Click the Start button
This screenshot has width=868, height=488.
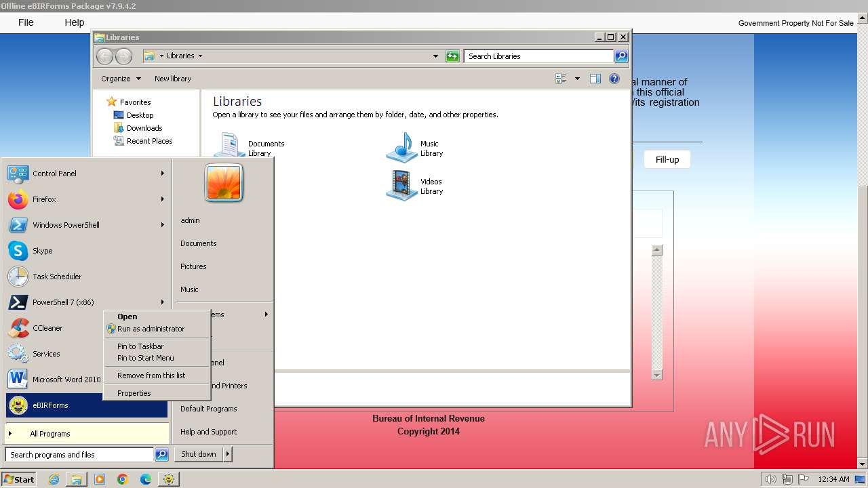point(18,479)
